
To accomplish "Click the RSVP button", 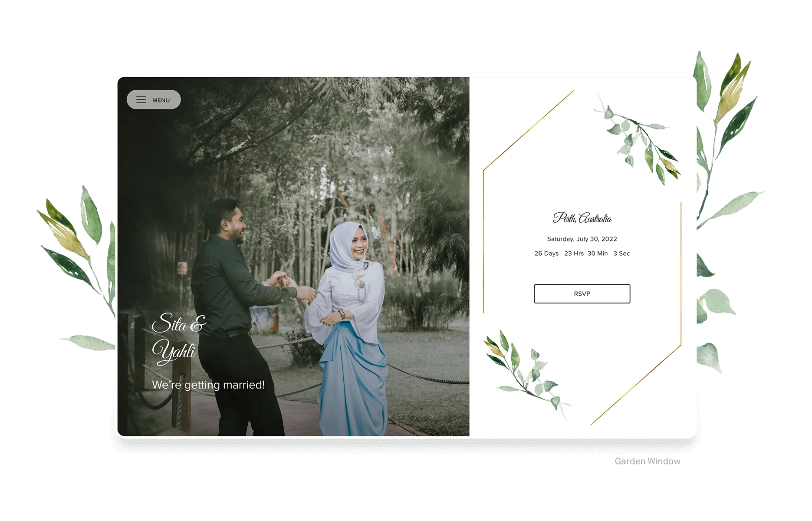I will (581, 294).
